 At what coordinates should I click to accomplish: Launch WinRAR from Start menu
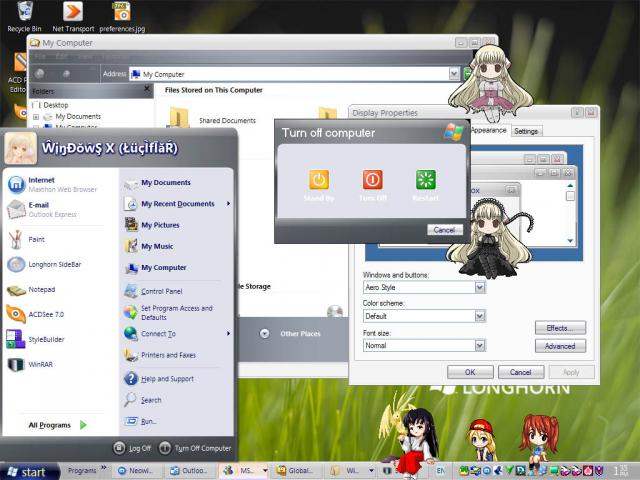(x=31, y=364)
